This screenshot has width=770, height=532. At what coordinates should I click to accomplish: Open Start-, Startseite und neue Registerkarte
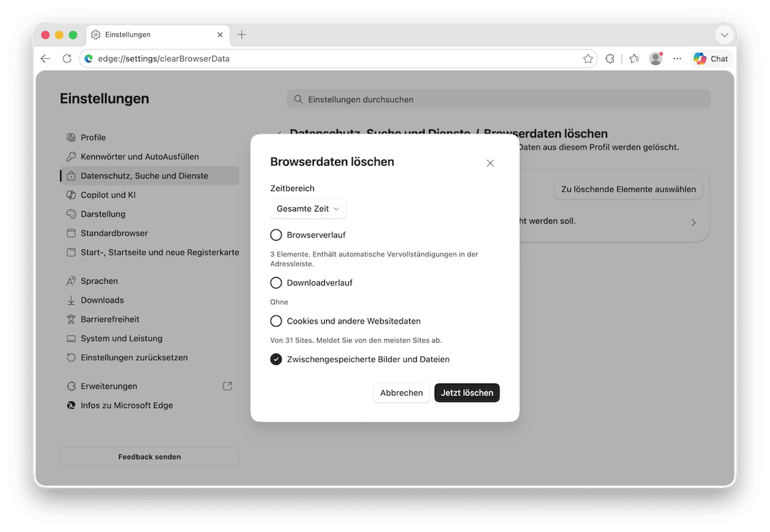pos(149,252)
